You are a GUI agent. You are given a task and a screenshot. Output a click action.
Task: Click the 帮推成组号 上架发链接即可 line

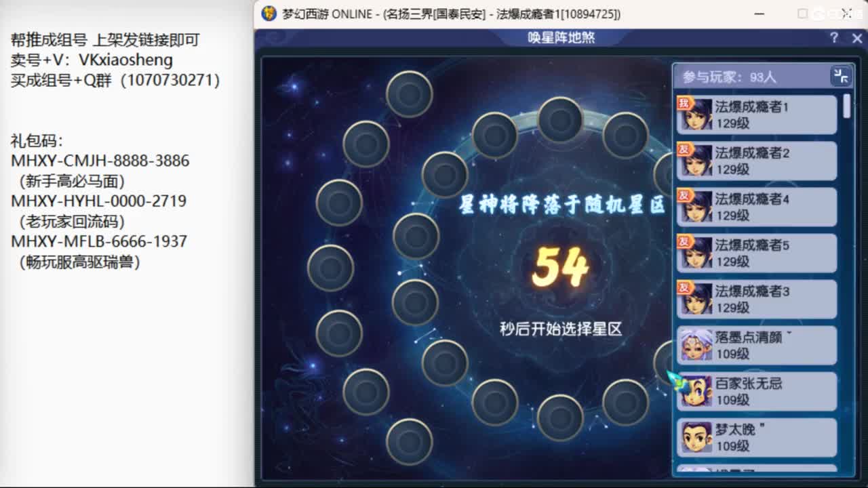point(105,41)
